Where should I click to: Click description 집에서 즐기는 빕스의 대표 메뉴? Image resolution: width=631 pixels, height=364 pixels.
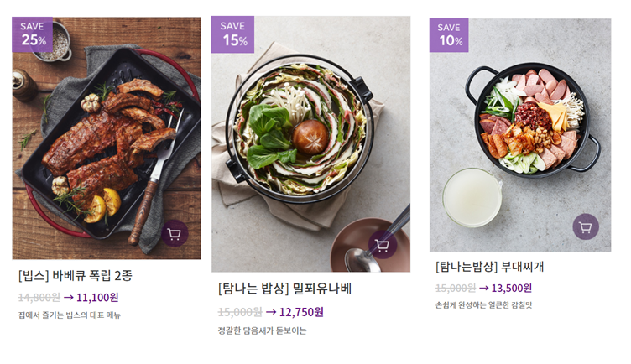[70, 315]
